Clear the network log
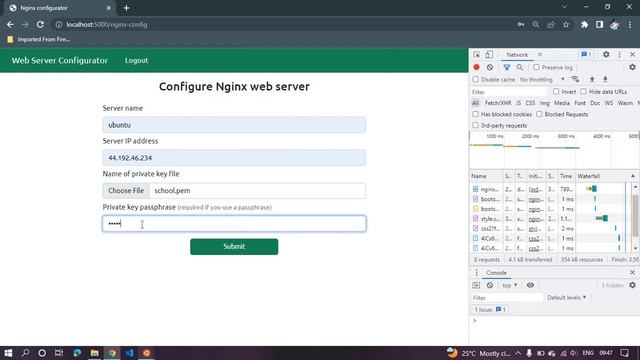Image resolution: width=640 pixels, height=360 pixels. 490,67
